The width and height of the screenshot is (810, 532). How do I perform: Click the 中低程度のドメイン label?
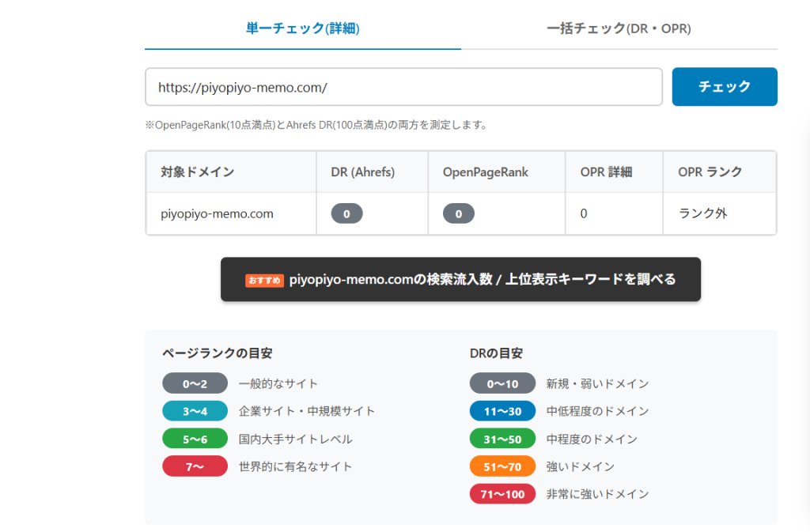pos(597,411)
